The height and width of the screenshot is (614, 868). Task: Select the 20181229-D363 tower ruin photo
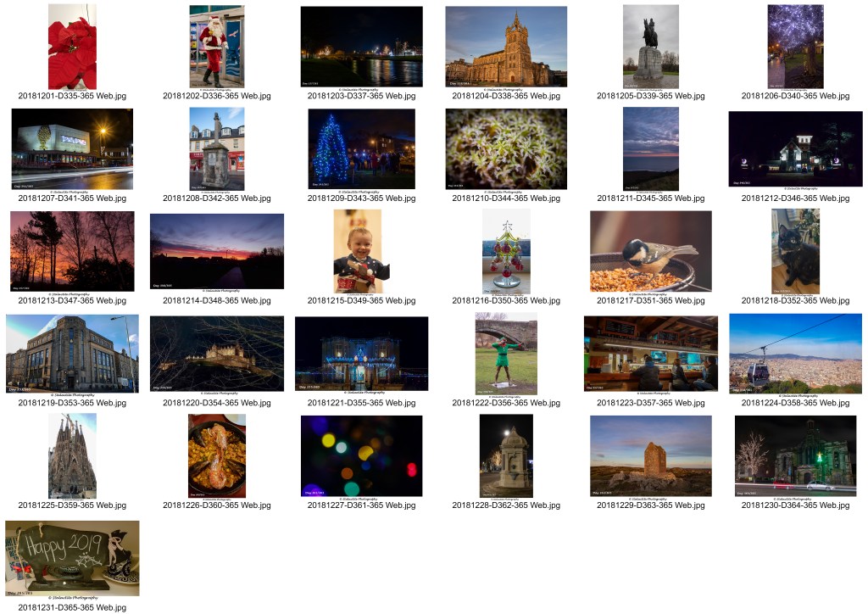[651, 455]
